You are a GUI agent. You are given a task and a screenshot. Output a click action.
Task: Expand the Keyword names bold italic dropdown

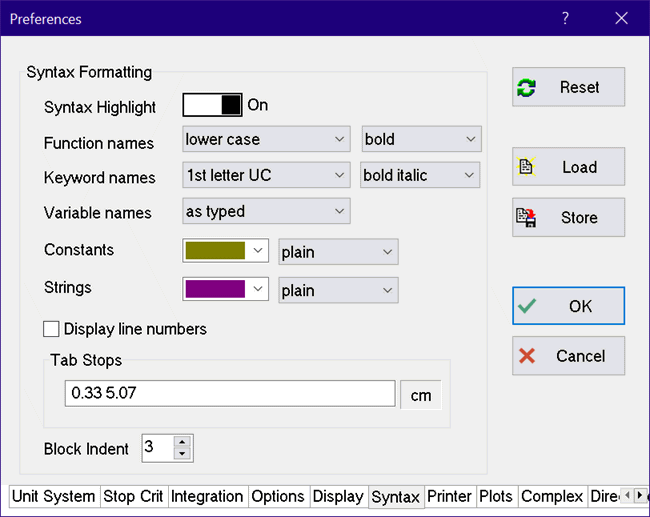[420, 175]
